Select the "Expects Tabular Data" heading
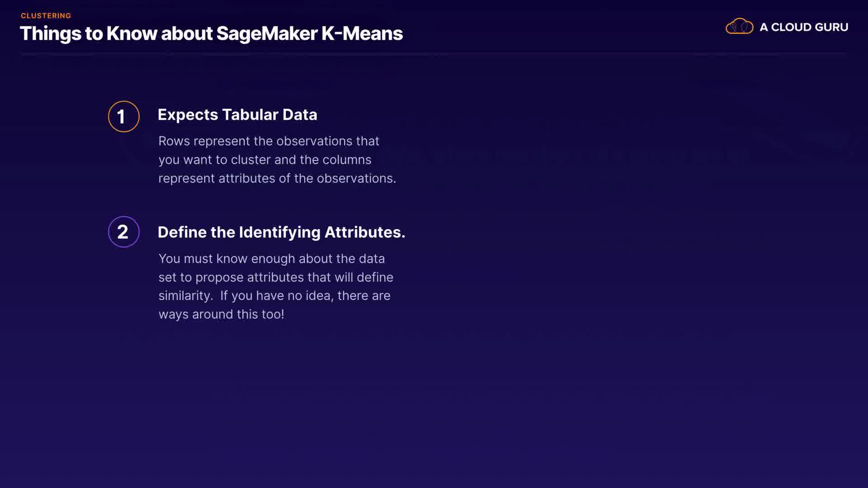The height and width of the screenshot is (488, 868). pos(237,115)
